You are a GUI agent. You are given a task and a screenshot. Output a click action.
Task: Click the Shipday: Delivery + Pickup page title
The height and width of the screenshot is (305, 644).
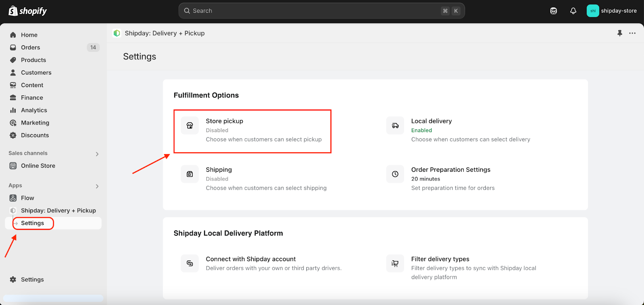[165, 33]
